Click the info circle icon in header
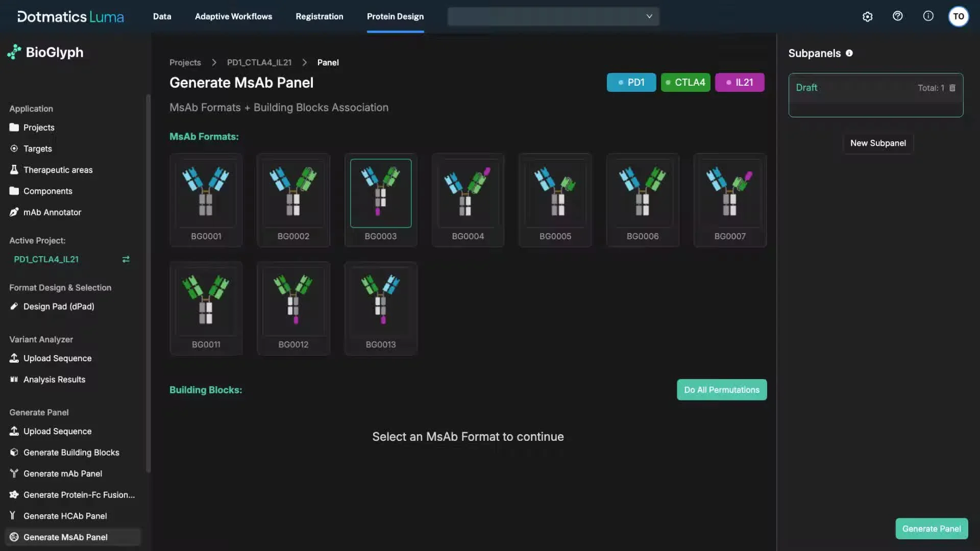This screenshot has height=551, width=980. point(928,16)
